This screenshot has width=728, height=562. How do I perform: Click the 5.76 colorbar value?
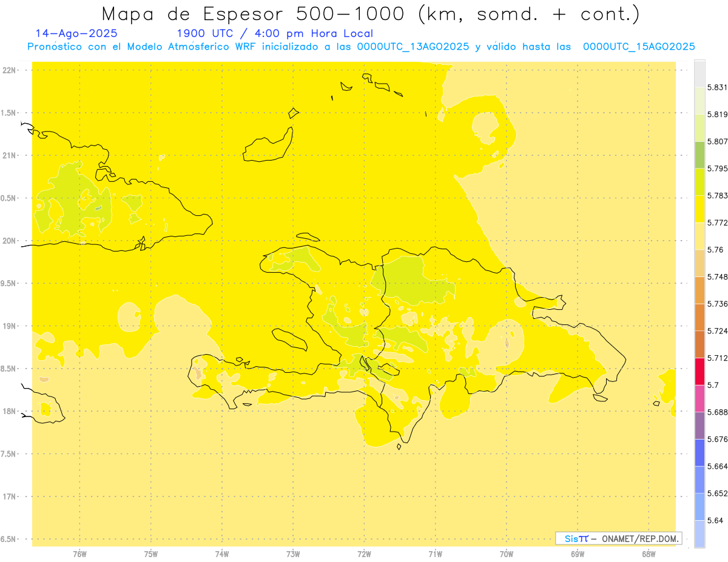[715, 250]
